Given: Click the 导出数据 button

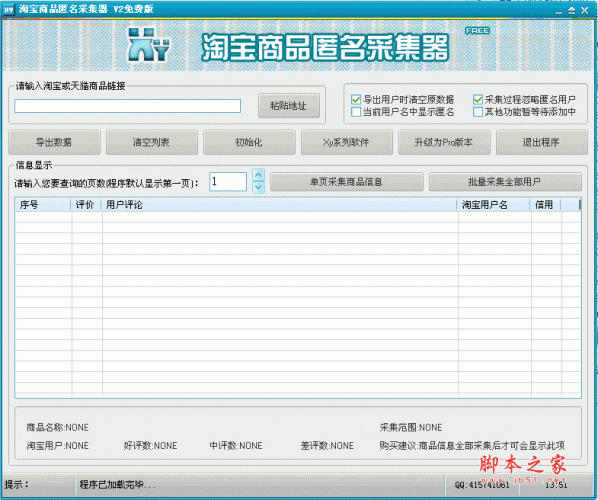Looking at the screenshot, I should click(54, 142).
